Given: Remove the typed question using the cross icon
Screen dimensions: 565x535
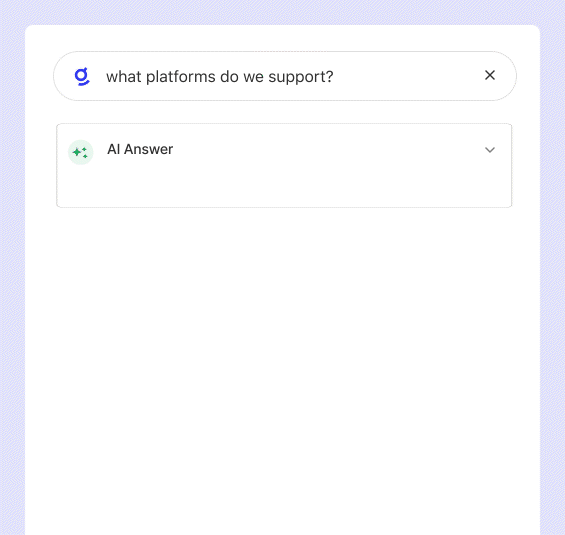Looking at the screenshot, I should [x=490, y=75].
